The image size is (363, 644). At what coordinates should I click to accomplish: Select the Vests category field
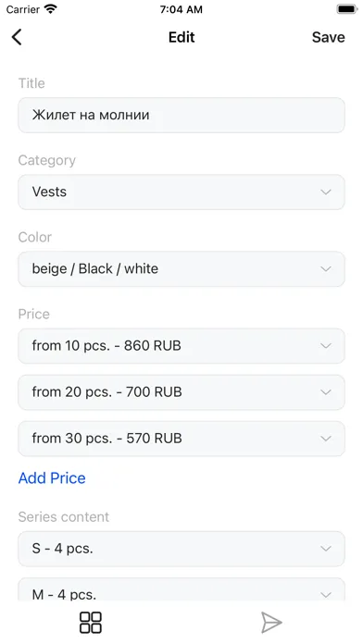(x=181, y=192)
